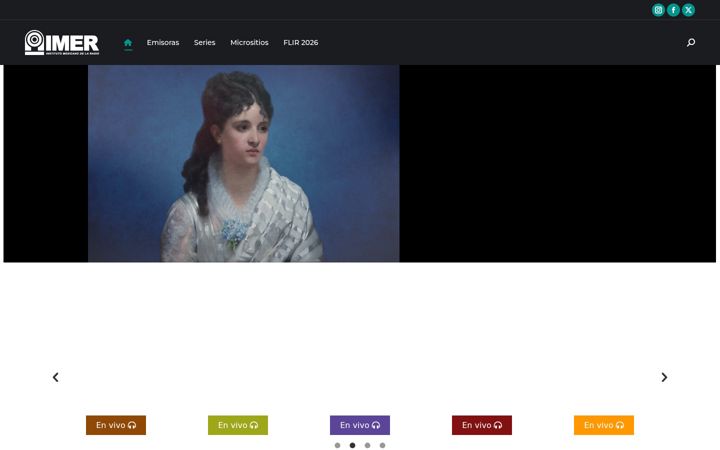This screenshot has height=450, width=720.
Task: Open the Micrositios menu
Action: (x=249, y=42)
